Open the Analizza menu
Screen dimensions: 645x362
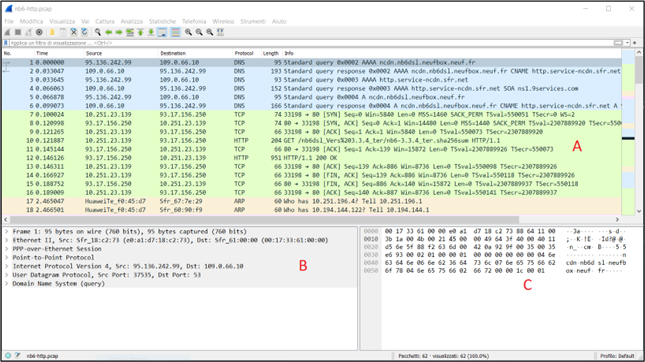pos(132,21)
